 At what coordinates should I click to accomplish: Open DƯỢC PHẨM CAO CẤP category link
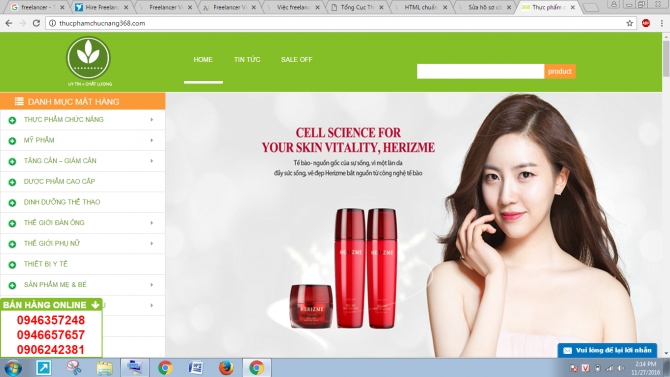(x=59, y=181)
